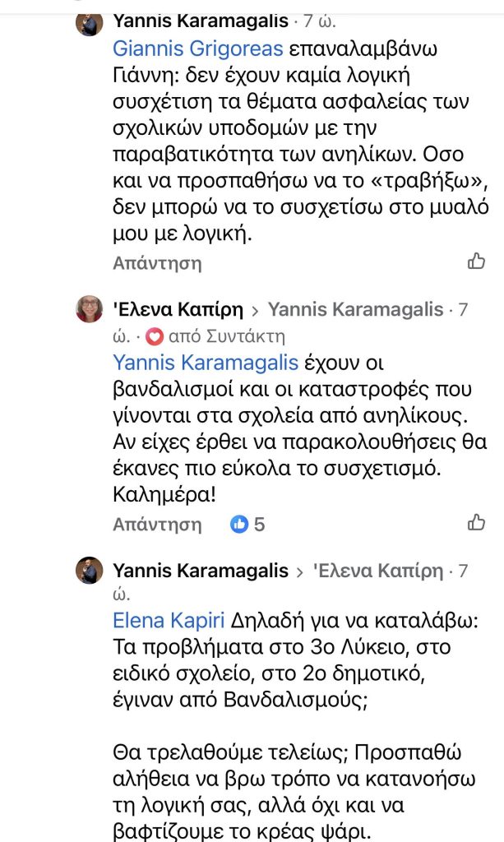Select the author name 'Yannis Karamagalis' on the bottom comment

point(201,571)
